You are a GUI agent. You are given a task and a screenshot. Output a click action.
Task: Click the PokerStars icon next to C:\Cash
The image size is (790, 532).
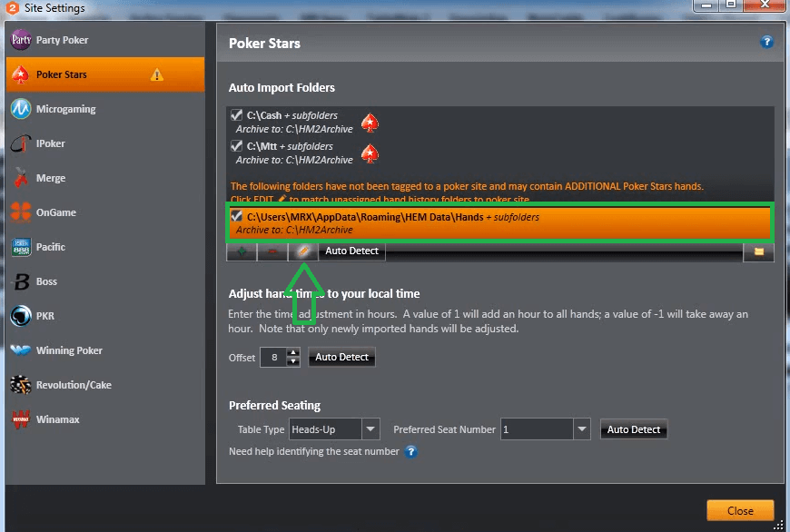pos(370,123)
